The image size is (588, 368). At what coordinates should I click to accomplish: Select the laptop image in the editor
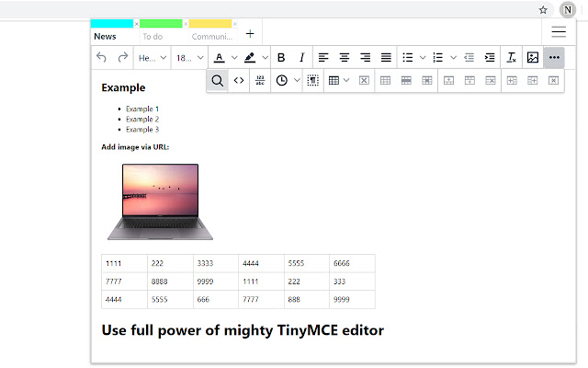point(160,201)
